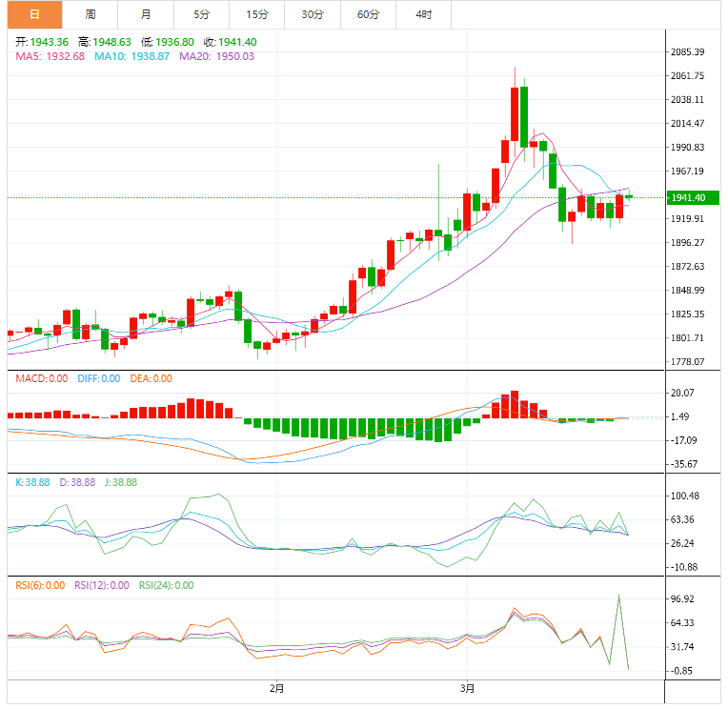This screenshot has width=728, height=709.
Task: Switch to the 周 (weekly) tab
Action: pos(90,14)
